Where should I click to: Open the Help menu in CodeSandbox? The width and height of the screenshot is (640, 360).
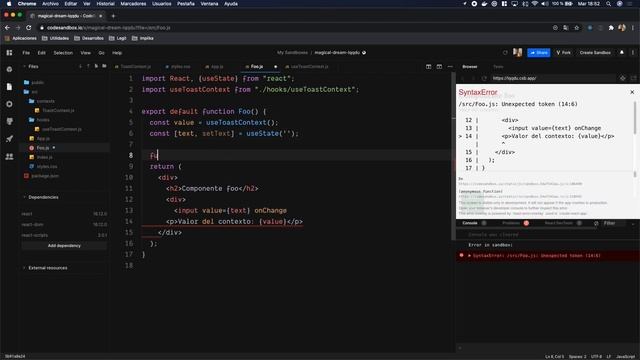pos(117,53)
